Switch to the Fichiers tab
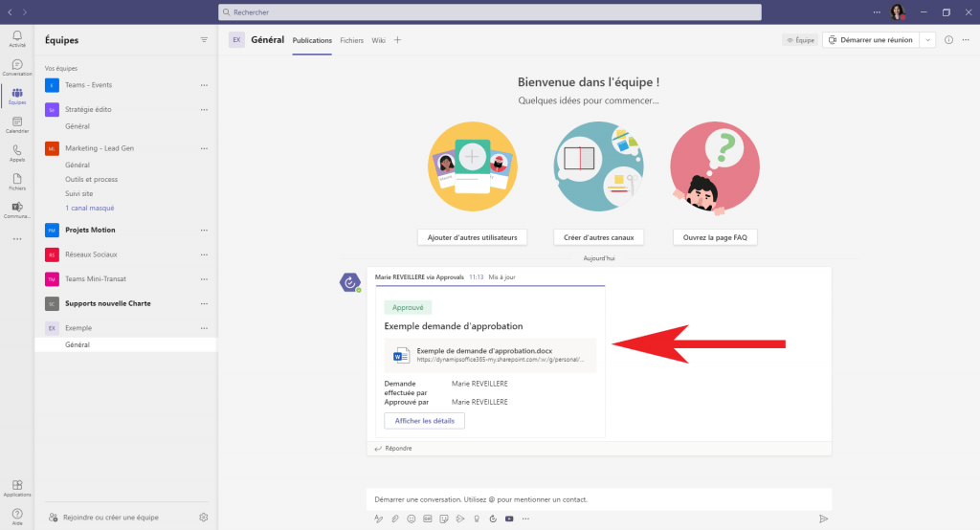The height and width of the screenshot is (530, 980). coord(352,40)
